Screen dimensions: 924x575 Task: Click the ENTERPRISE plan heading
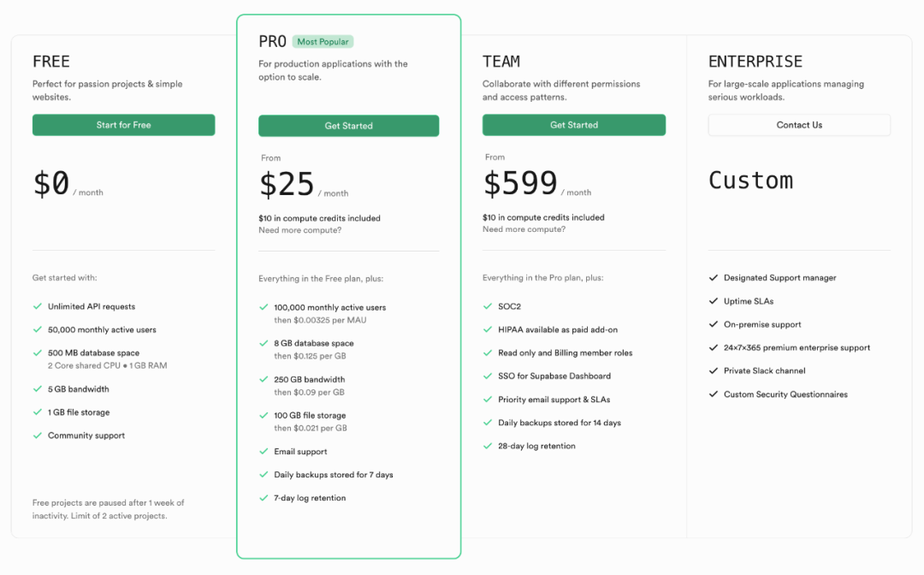click(755, 62)
